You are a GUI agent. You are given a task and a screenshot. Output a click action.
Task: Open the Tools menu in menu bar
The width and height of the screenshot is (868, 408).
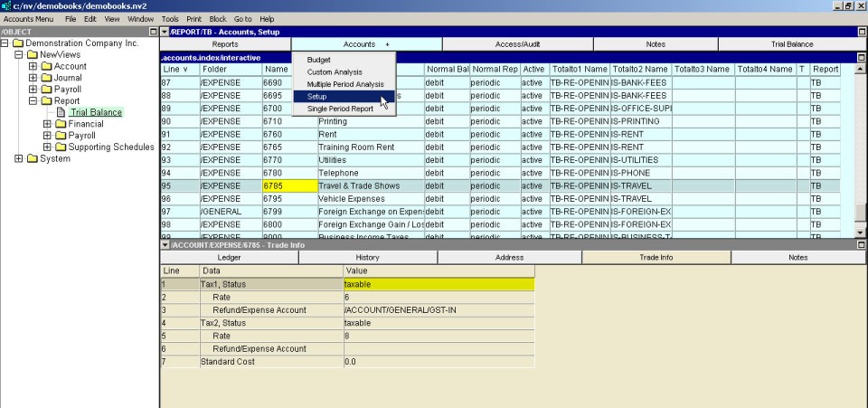170,18
